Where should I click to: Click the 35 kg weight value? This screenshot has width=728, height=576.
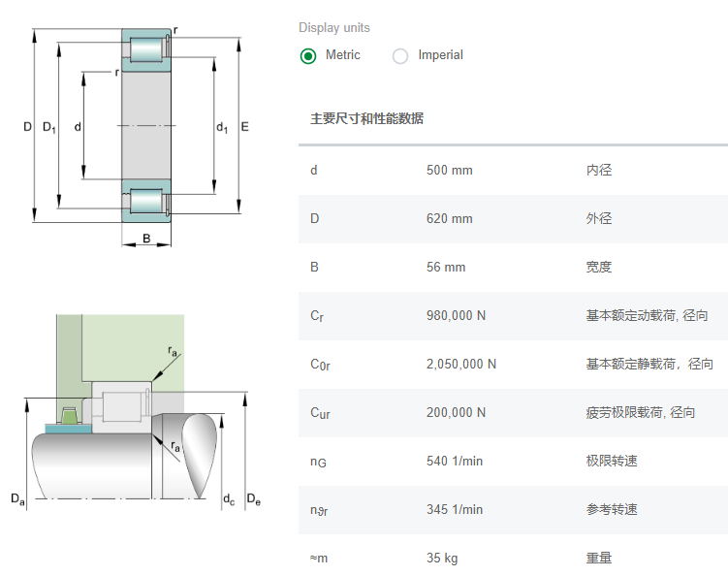point(441,559)
